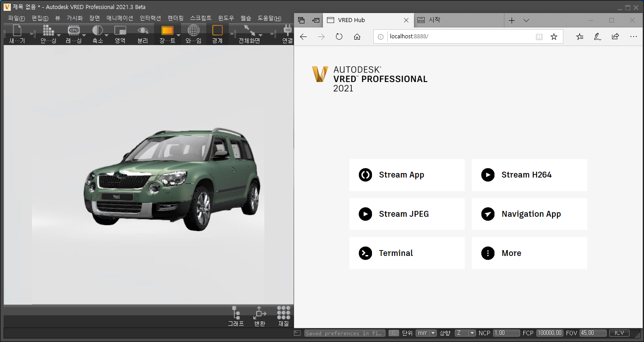The image size is (644, 342).
Task: Toggle the boundings (경계) icon
Action: click(218, 31)
